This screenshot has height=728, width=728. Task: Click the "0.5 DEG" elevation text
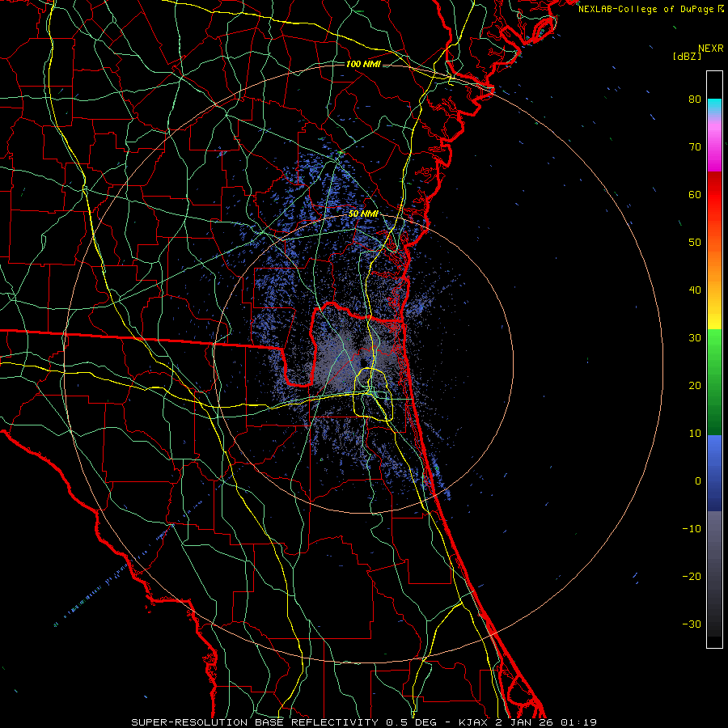coord(411,722)
